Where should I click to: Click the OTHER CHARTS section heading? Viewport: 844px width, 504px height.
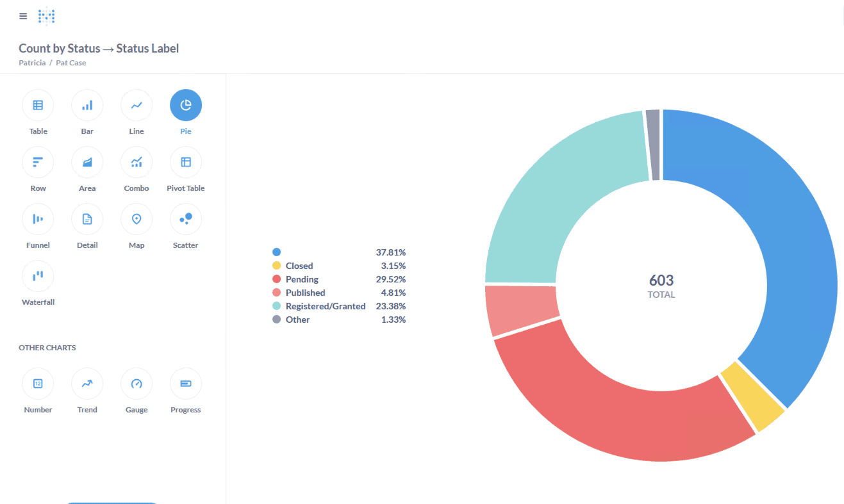pos(47,348)
